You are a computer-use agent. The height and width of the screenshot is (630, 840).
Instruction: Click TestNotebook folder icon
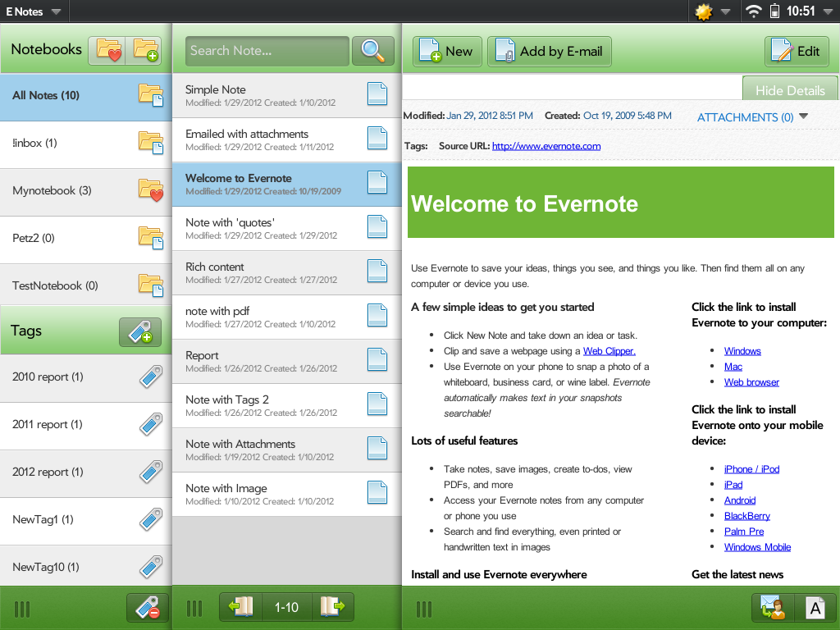click(x=151, y=285)
